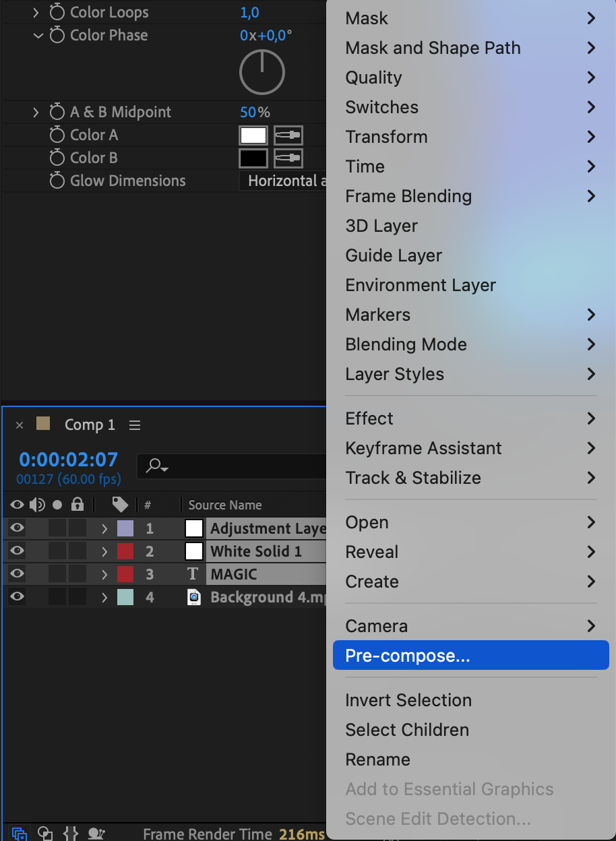Toggle the lock box for White Solid 1
This screenshot has height=841, width=616.
78,551
